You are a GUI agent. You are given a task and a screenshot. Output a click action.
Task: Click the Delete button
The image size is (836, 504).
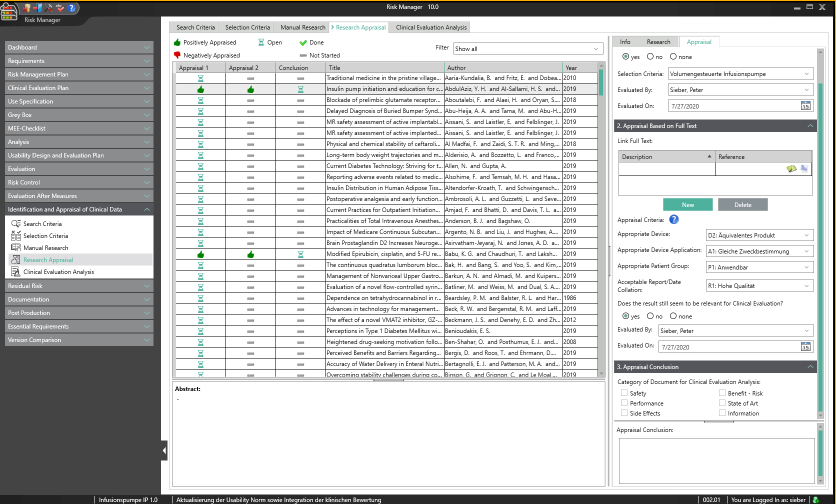742,204
